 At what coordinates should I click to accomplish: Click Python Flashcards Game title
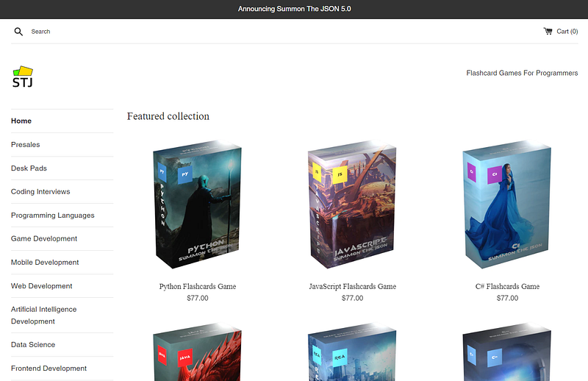(198, 286)
